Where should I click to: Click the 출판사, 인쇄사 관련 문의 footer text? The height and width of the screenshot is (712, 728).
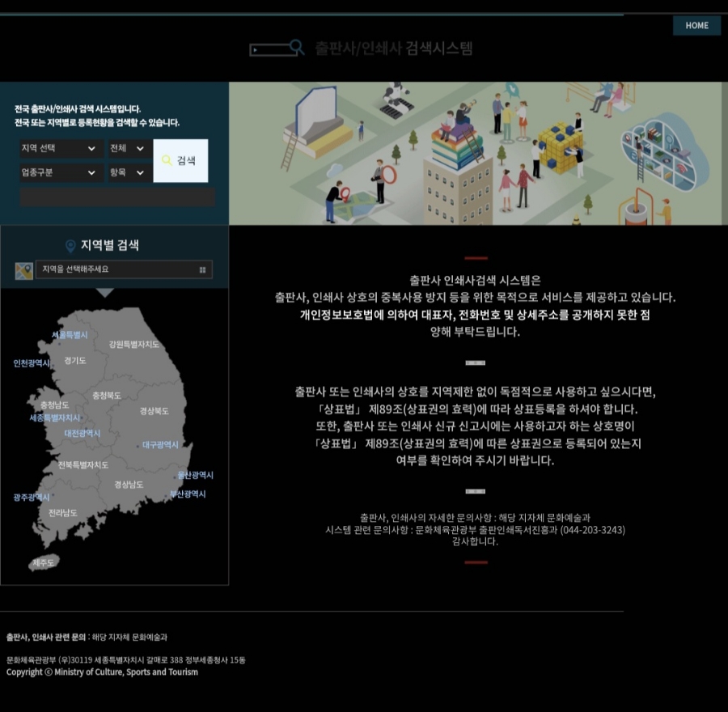pyautogui.click(x=46, y=638)
